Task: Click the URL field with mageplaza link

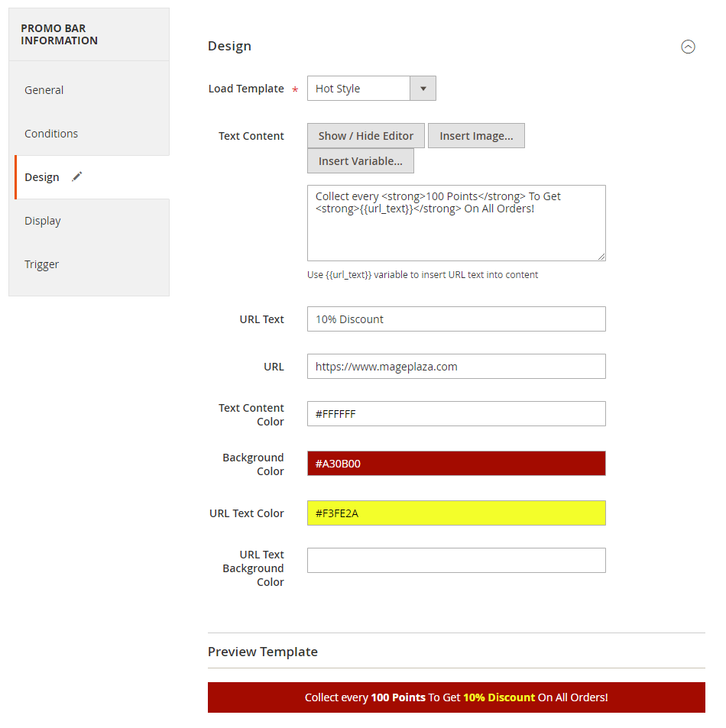Action: (456, 367)
